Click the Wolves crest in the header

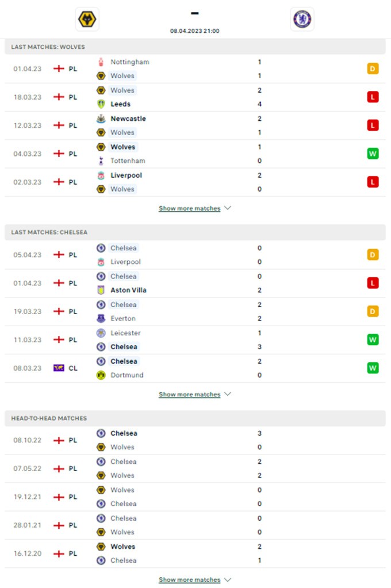(x=87, y=20)
